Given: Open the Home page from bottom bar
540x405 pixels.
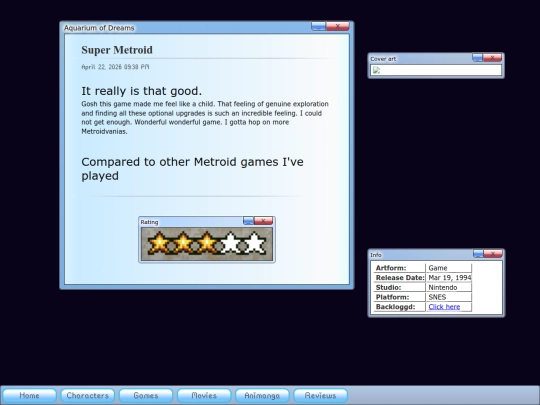Looking at the screenshot, I should coord(29,395).
